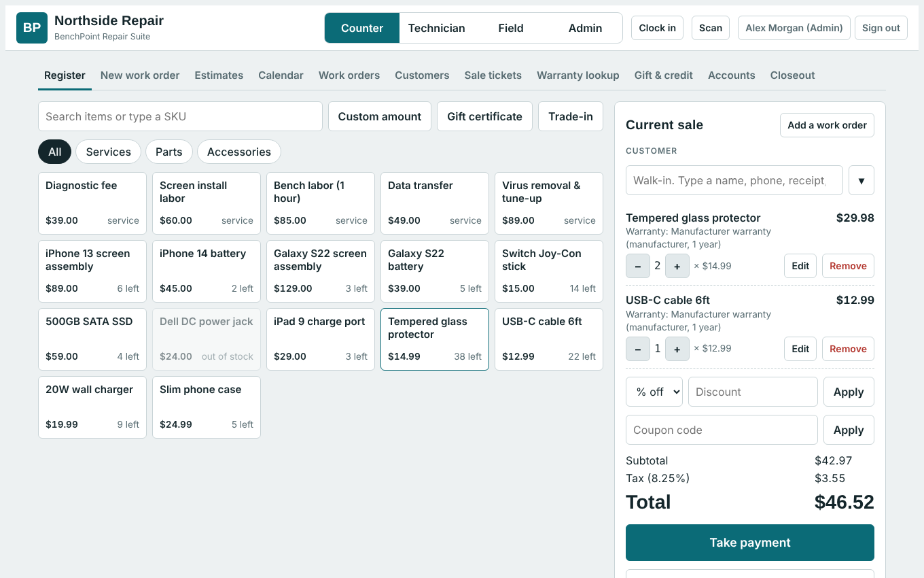924x578 pixels.
Task: Decrease Tempered glass protector quantity
Action: [638, 266]
